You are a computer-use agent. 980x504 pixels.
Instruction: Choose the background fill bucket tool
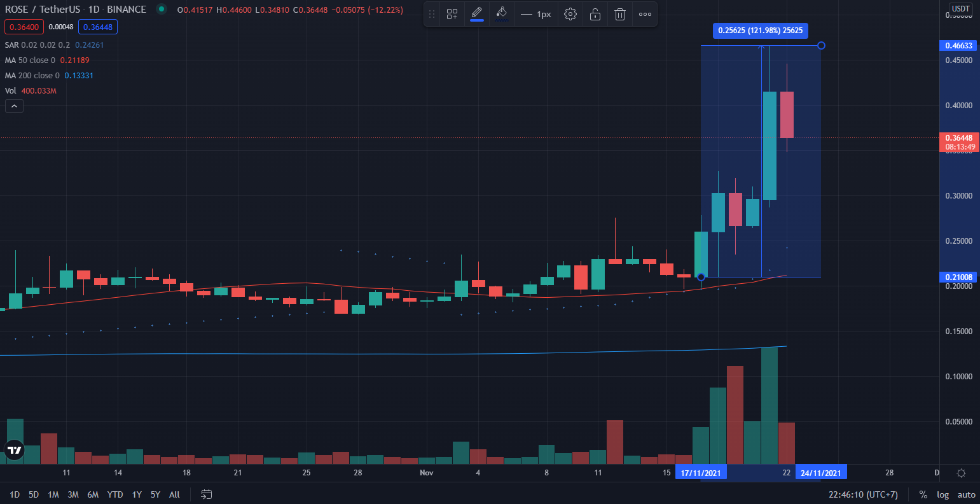(x=501, y=14)
